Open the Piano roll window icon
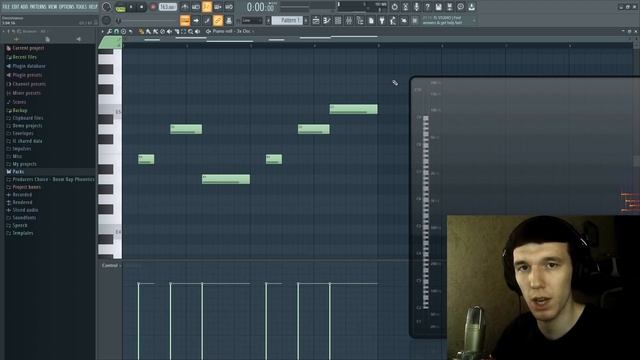Viewport: 640px width, 360px height. click(x=327, y=20)
